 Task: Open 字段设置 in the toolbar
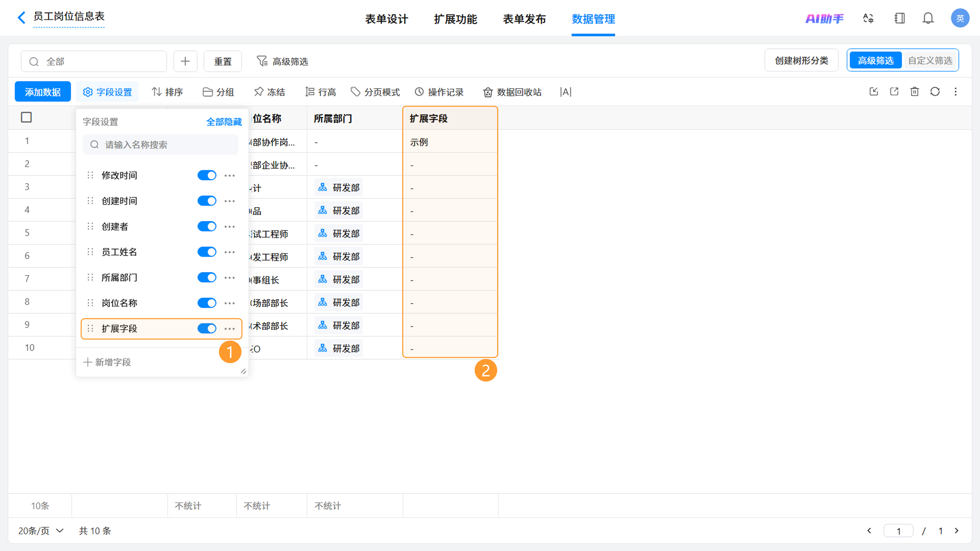click(107, 92)
